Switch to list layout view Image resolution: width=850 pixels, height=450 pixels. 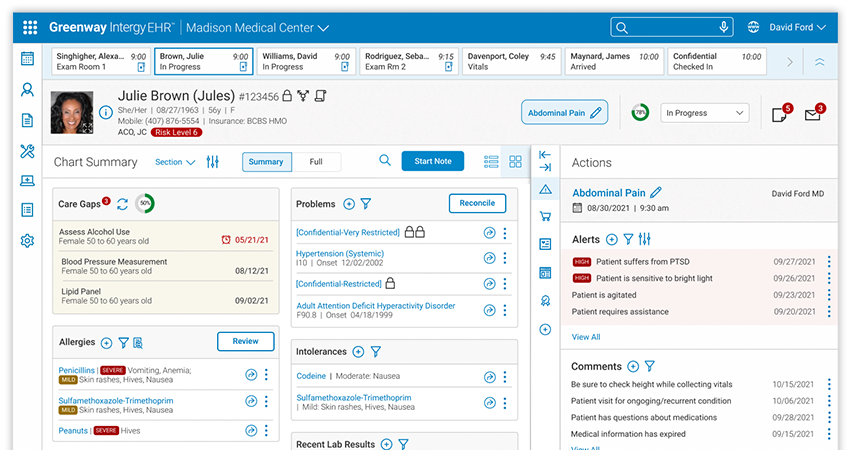(491, 162)
